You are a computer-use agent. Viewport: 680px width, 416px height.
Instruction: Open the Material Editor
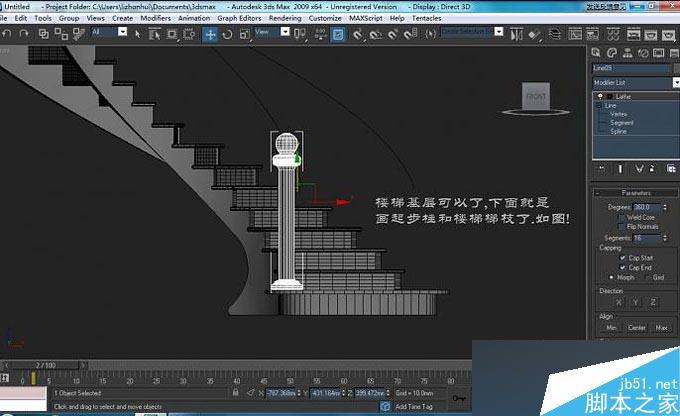tap(613, 34)
